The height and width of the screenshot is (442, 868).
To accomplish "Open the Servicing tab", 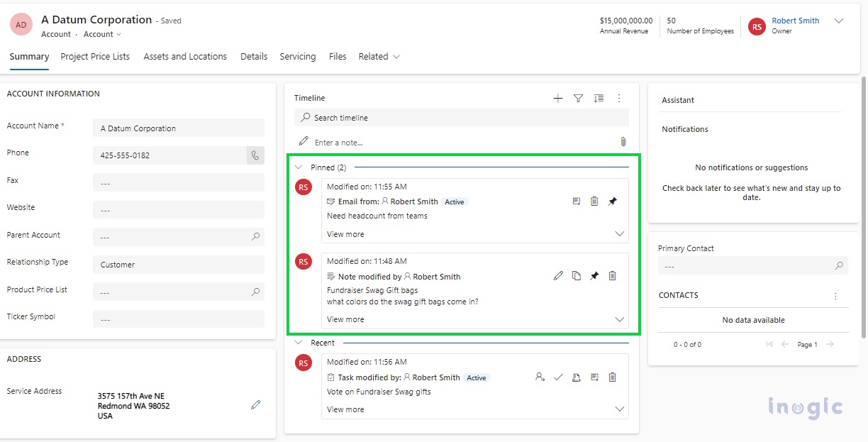I will point(298,57).
